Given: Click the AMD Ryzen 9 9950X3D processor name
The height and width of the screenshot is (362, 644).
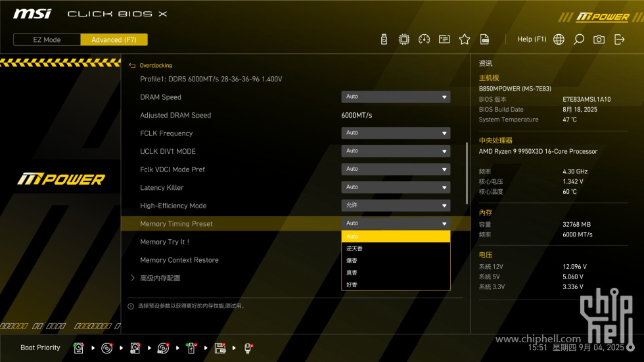Looking at the screenshot, I should 538,151.
